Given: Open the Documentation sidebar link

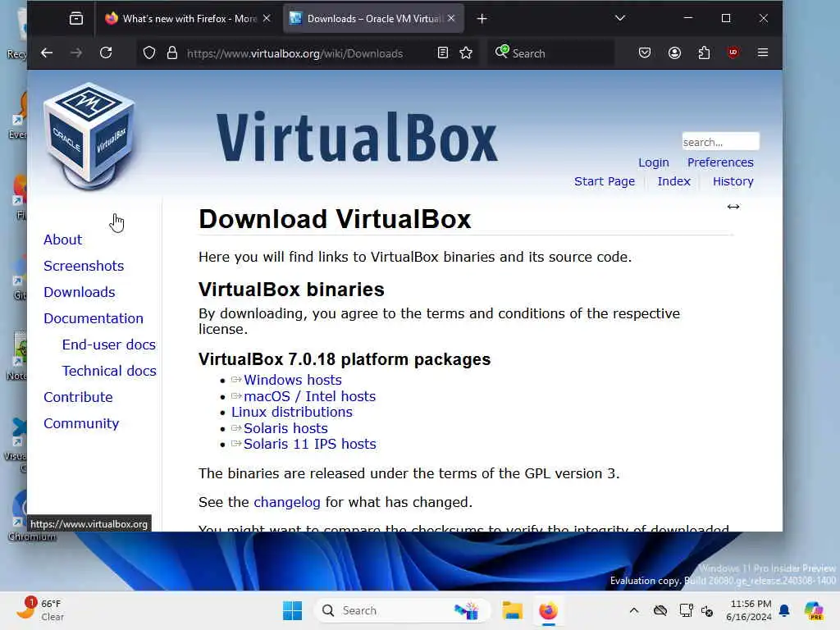Looking at the screenshot, I should point(94,319).
